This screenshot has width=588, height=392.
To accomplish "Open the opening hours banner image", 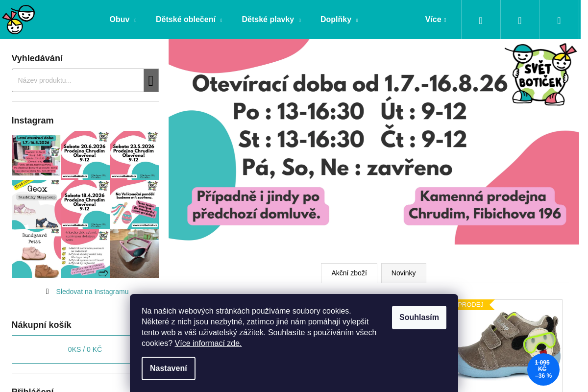I will (x=374, y=142).
